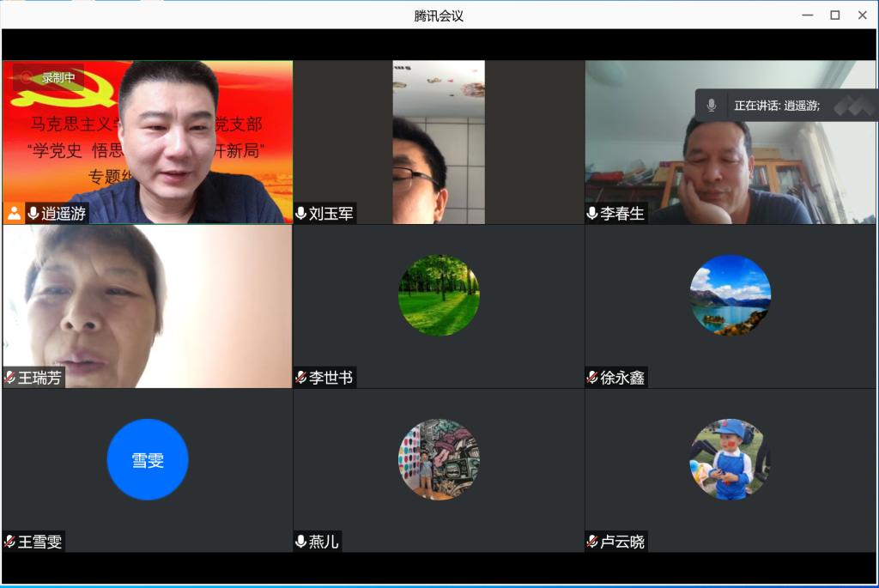The height and width of the screenshot is (588, 879).
Task: Click the muted mic icon next to 徐永鑫
Action: pos(592,378)
